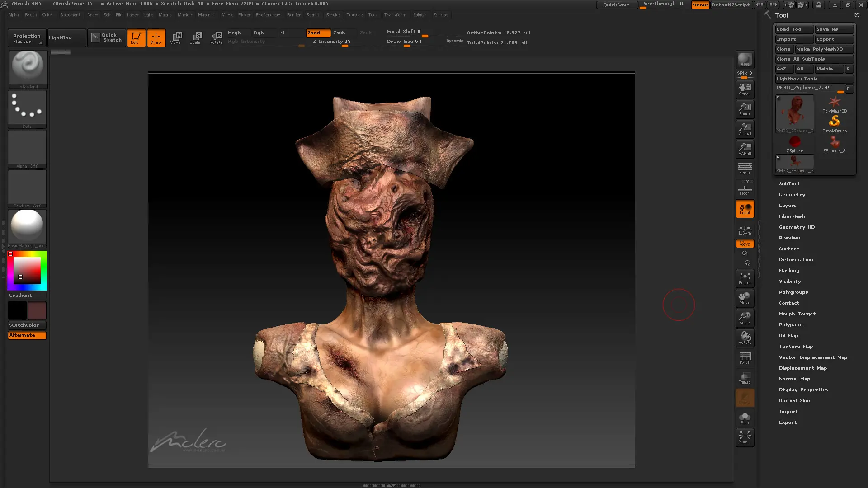Open the Xpose icon
This screenshot has width=868, height=488.
tap(745, 437)
